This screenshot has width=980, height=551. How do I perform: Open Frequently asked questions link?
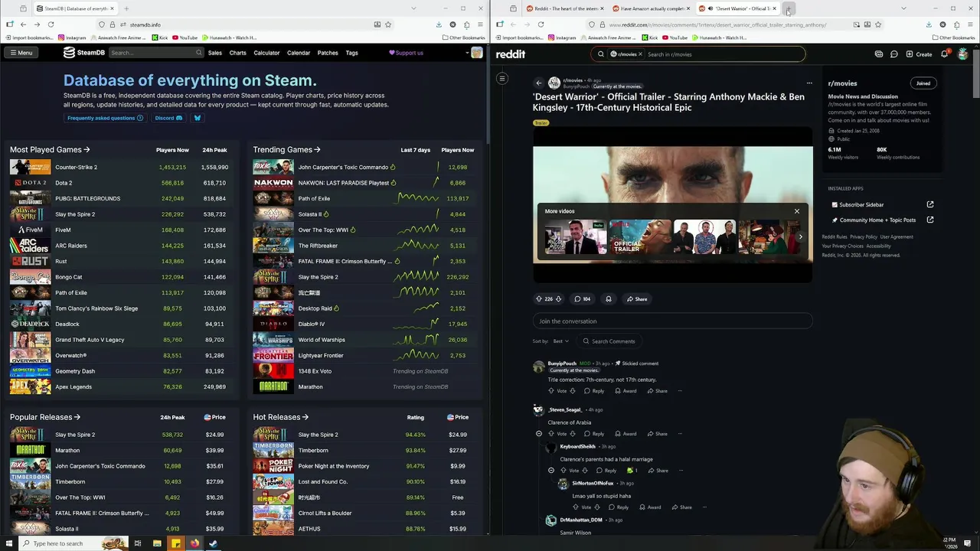(x=105, y=118)
